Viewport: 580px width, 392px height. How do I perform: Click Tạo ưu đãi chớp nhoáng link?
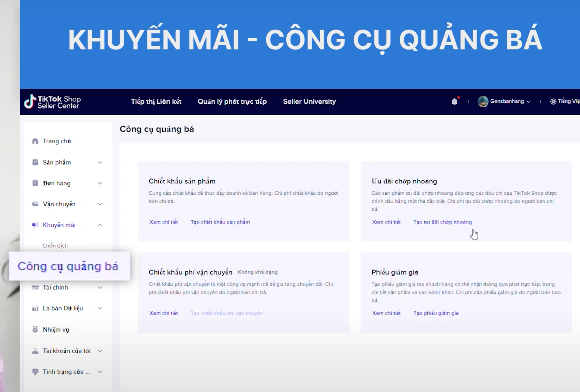click(442, 222)
